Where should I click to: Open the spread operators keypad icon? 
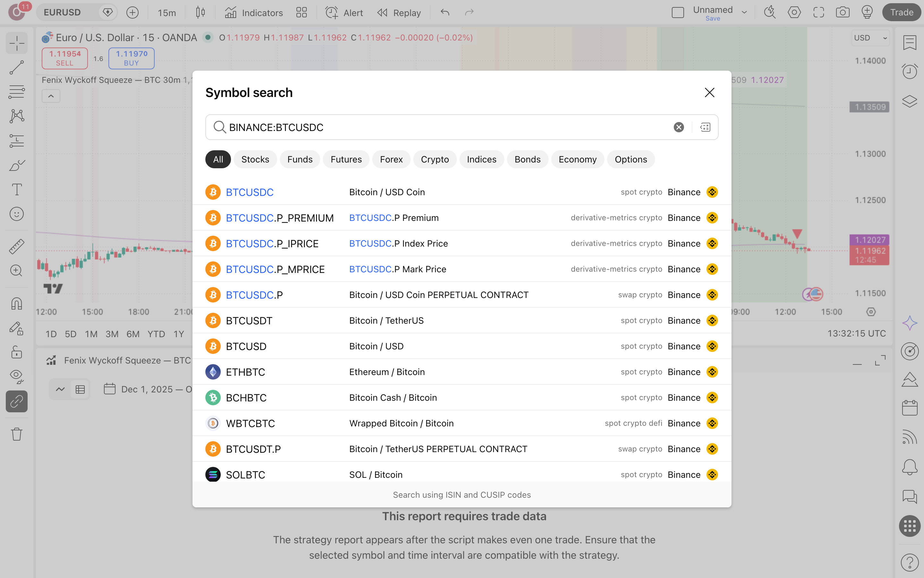pos(705,127)
